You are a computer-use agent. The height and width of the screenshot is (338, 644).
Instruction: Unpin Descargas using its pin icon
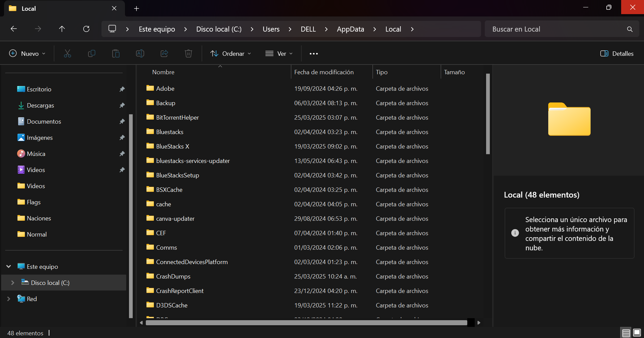[122, 105]
